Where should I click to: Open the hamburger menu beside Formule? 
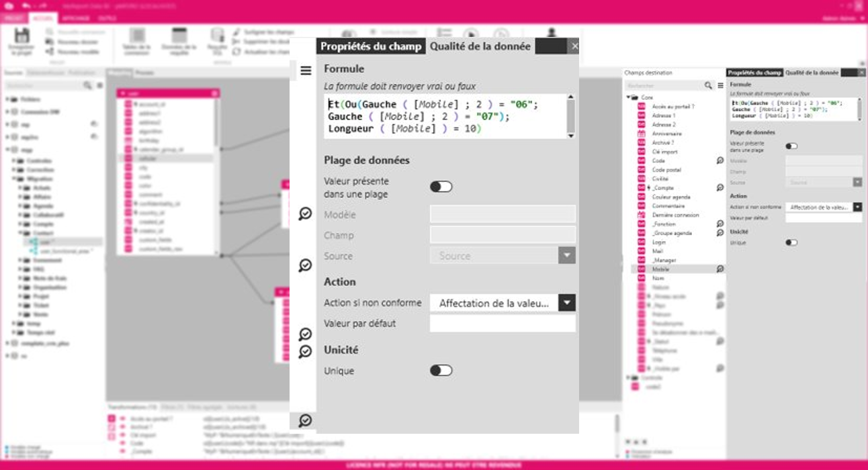306,70
